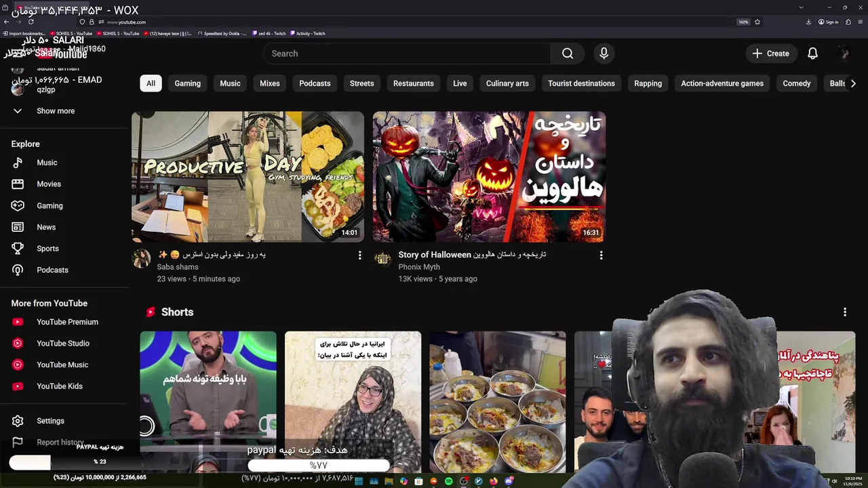868x488 pixels.
Task: Click the browser Sign in button
Action: (x=829, y=22)
